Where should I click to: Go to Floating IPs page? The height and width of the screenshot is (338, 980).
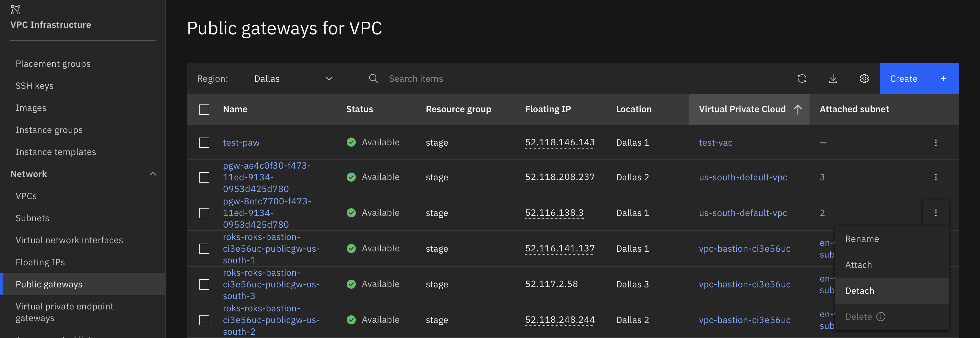click(x=40, y=262)
